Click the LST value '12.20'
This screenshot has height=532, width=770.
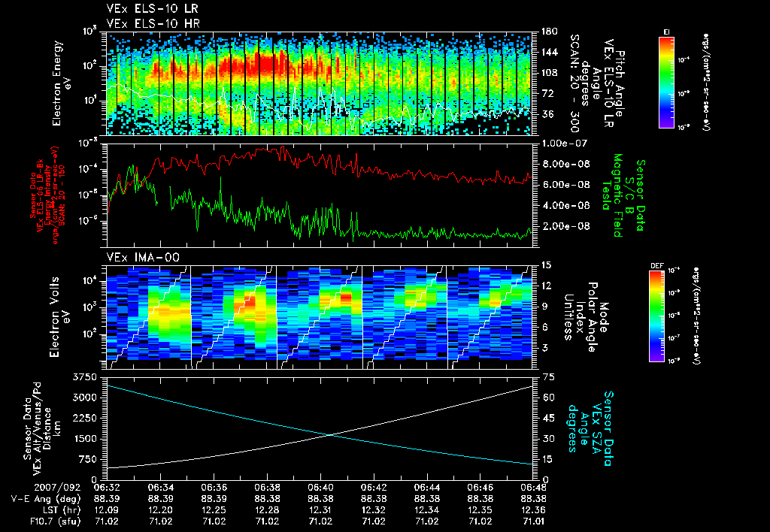coord(160,510)
